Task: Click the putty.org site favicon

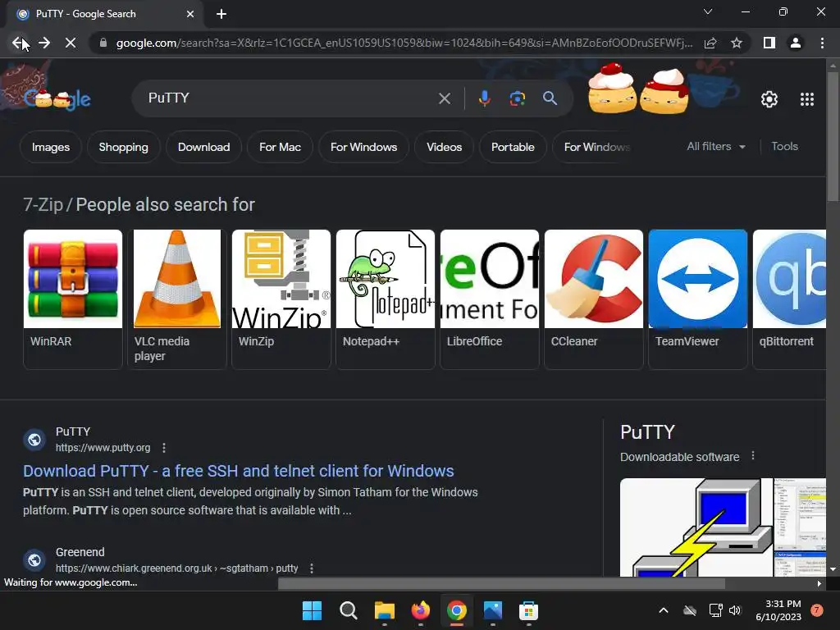Action: [34, 440]
